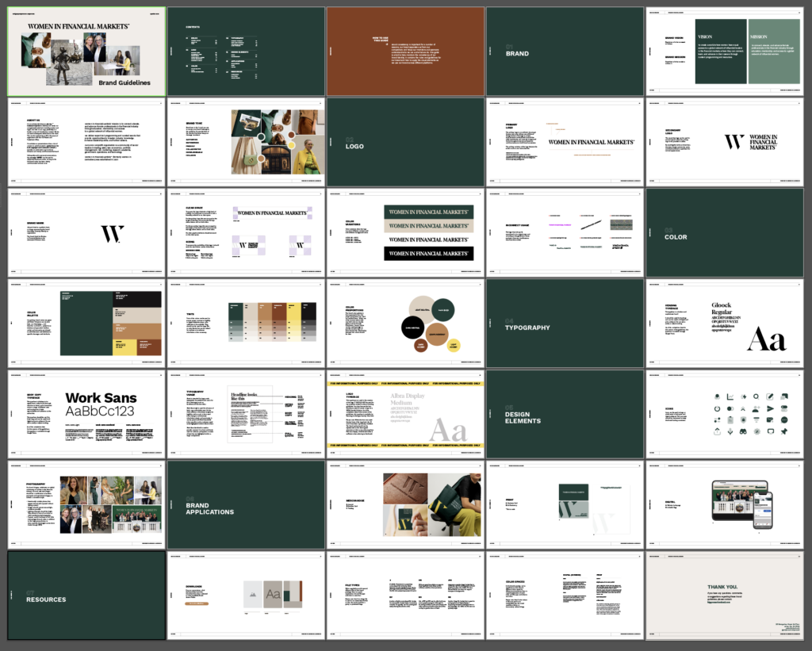Open the Merchandise tote bag slide

[x=405, y=504]
